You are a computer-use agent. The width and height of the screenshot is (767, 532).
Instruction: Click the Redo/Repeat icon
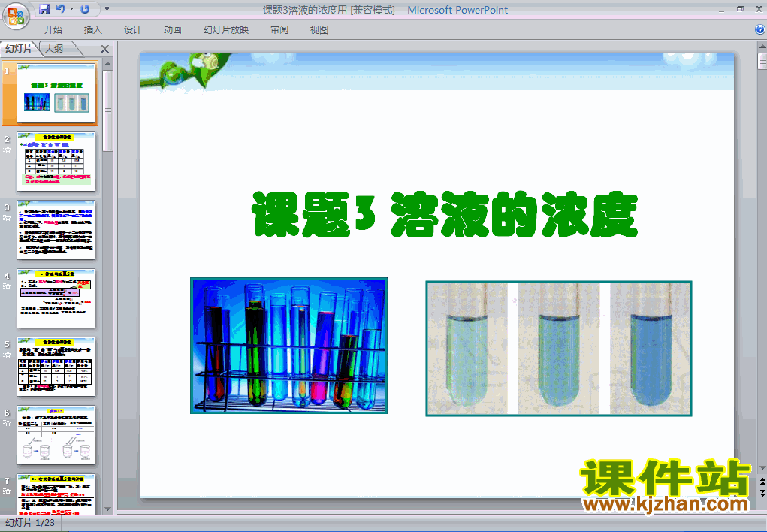pos(85,9)
